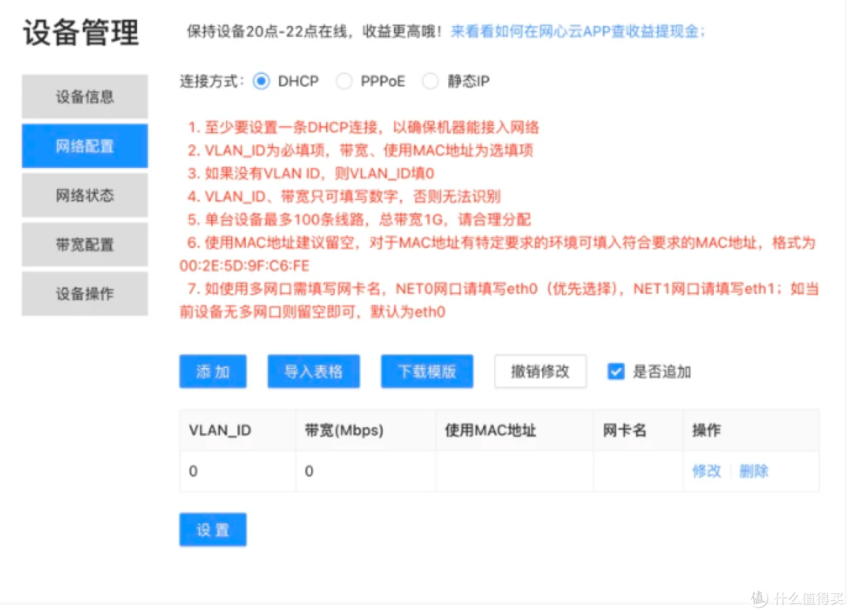Click rule 3 text about VLAN_ID填0
This screenshot has height=616, width=851.
click(x=310, y=173)
